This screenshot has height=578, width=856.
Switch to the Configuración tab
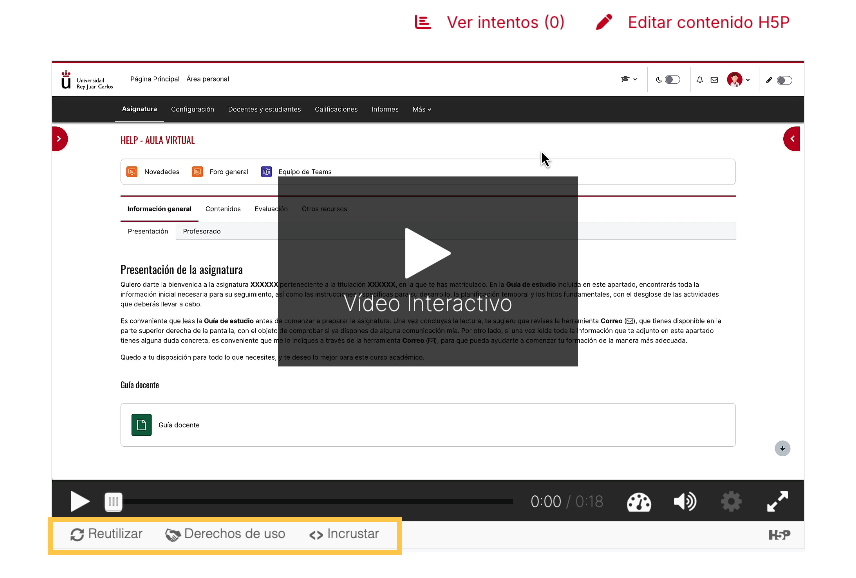coord(192,110)
